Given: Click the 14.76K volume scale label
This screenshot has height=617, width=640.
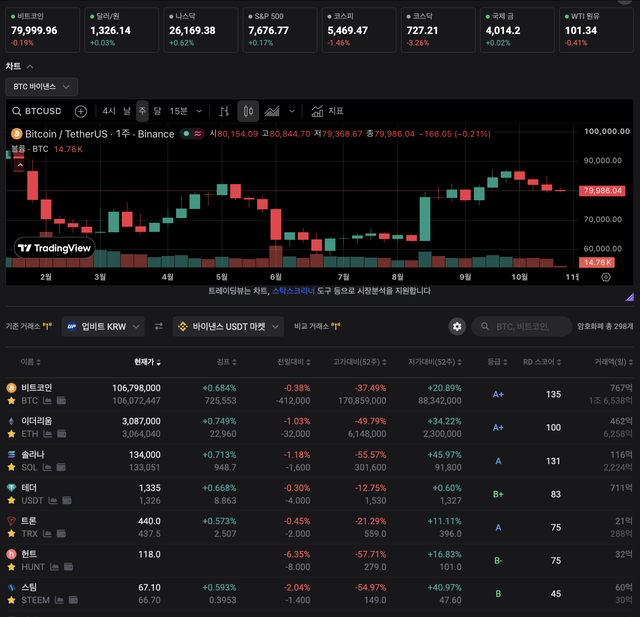Looking at the screenshot, I should (597, 262).
